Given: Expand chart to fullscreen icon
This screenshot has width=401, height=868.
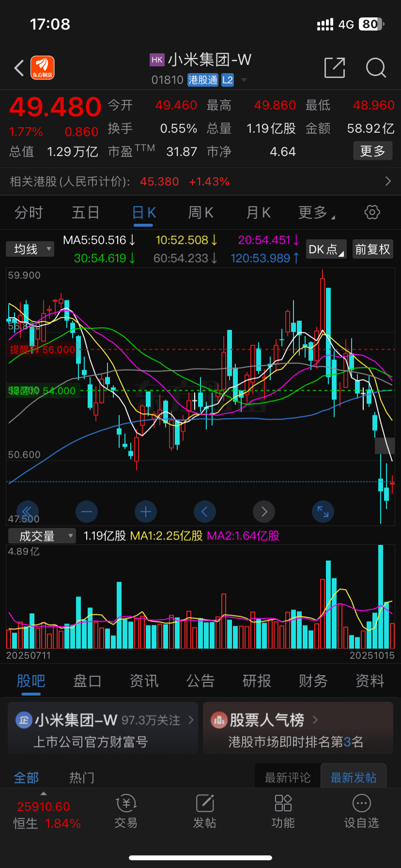Looking at the screenshot, I should tap(323, 511).
